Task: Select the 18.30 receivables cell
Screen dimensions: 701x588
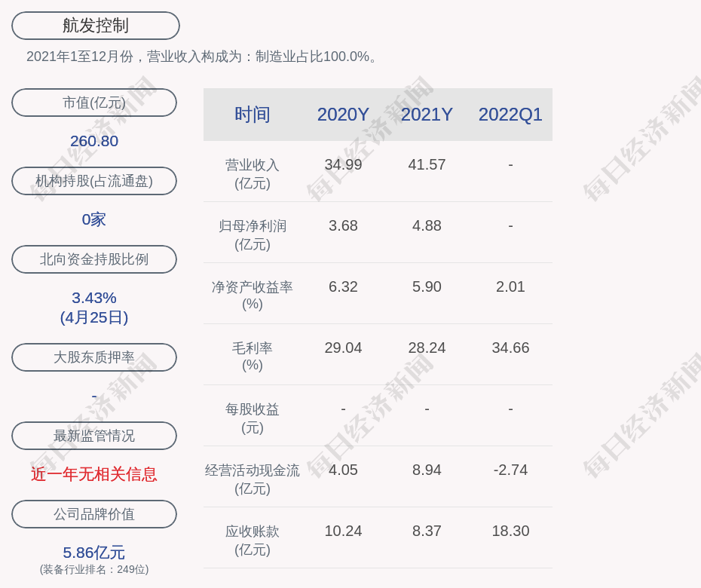Action: click(510, 531)
